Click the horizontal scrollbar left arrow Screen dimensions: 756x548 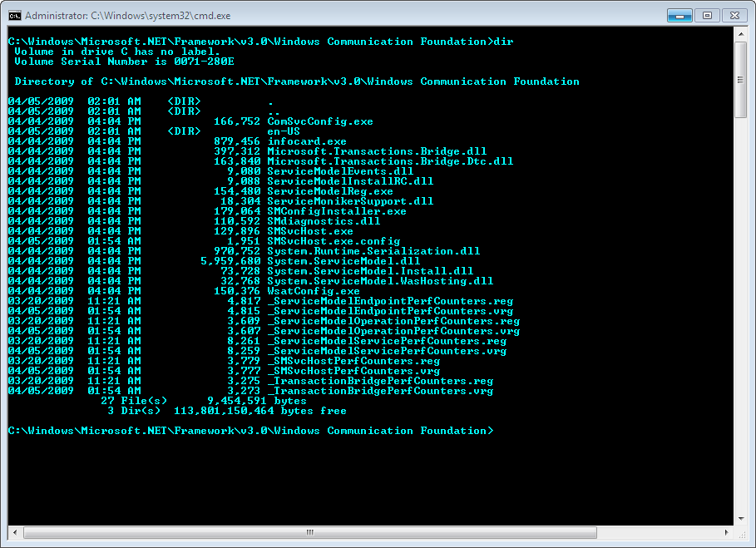15,532
